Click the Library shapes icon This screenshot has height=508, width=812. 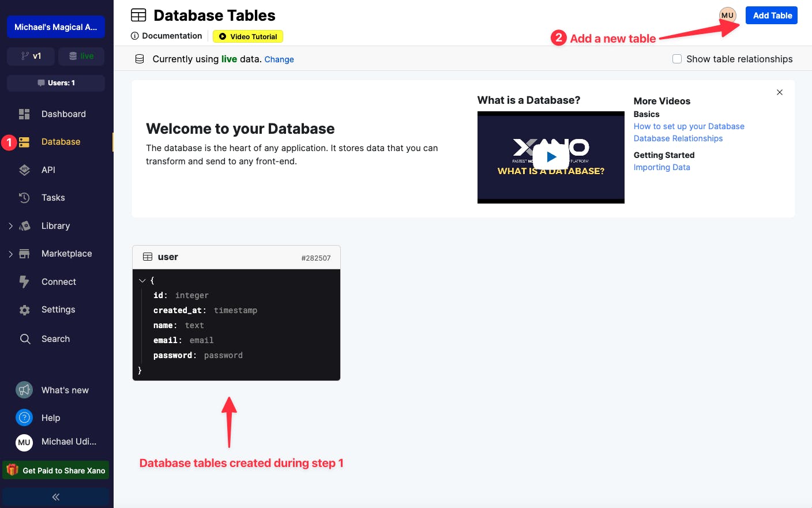pos(24,226)
